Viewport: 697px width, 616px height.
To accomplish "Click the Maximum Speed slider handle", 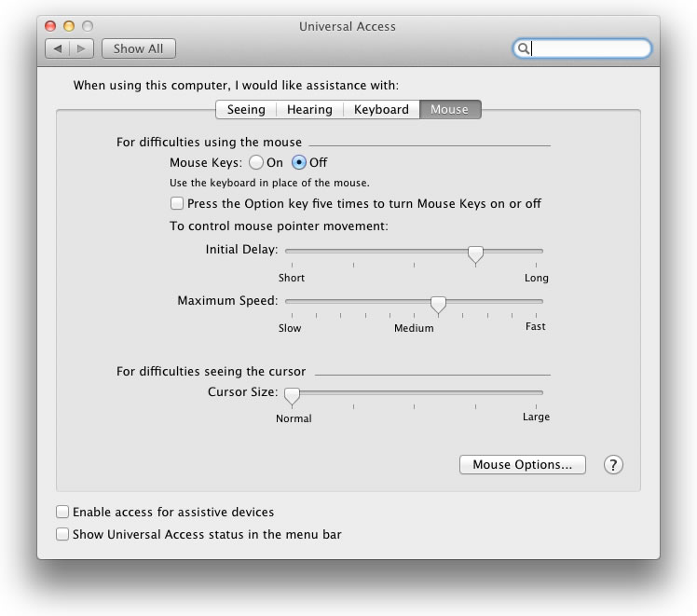I will pos(438,305).
